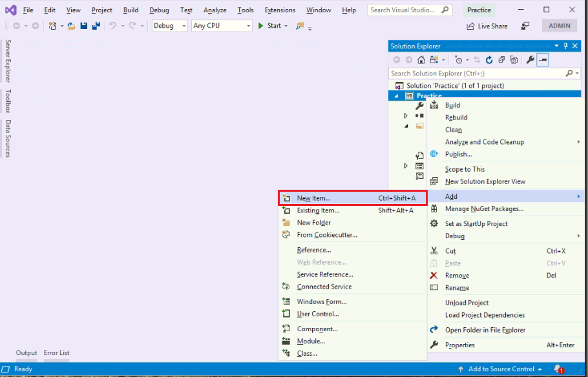588x377 pixels.
Task: Switch to the Error List tab
Action: click(56, 353)
